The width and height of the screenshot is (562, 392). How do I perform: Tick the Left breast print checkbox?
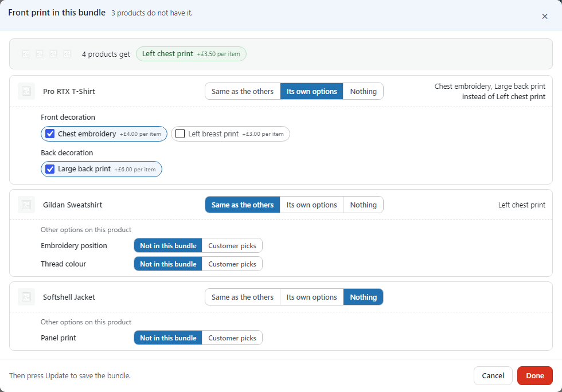click(x=180, y=134)
